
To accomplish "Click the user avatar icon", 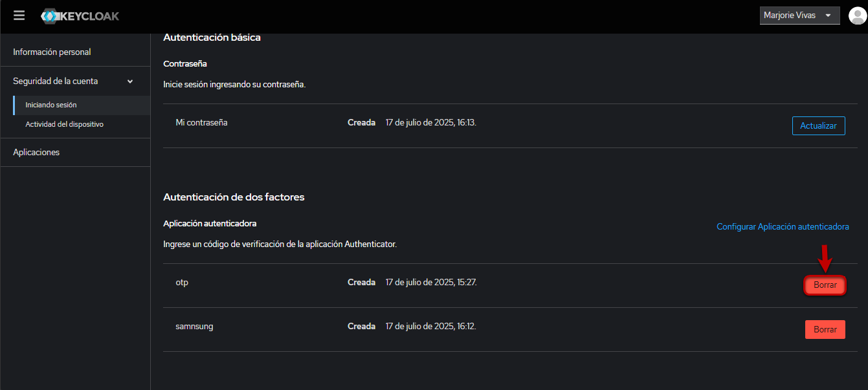I will [856, 16].
